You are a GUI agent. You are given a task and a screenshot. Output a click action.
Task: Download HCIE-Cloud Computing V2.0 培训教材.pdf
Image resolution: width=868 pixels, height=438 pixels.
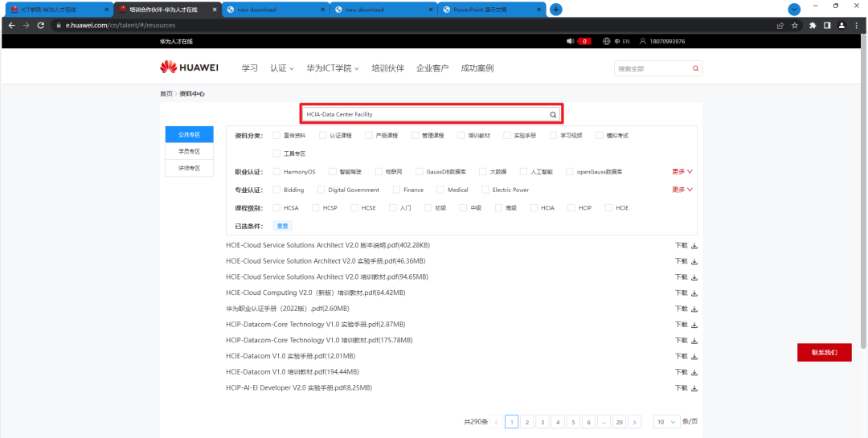[686, 293]
